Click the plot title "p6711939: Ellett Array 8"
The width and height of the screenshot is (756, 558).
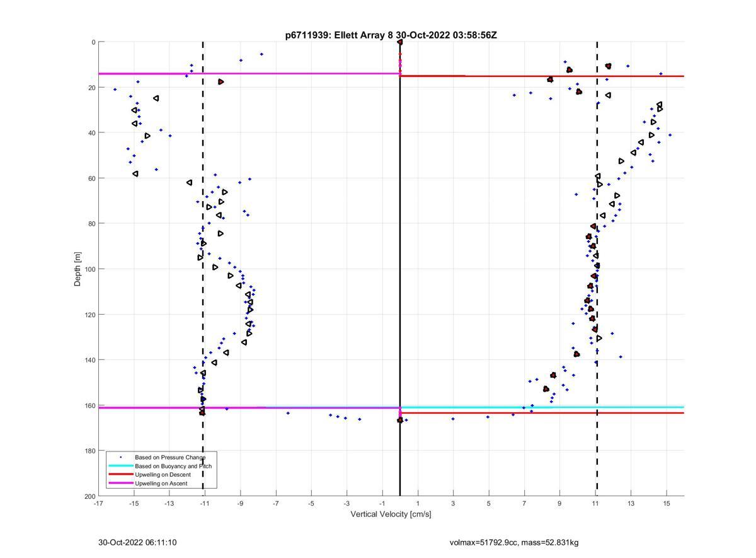(340, 35)
